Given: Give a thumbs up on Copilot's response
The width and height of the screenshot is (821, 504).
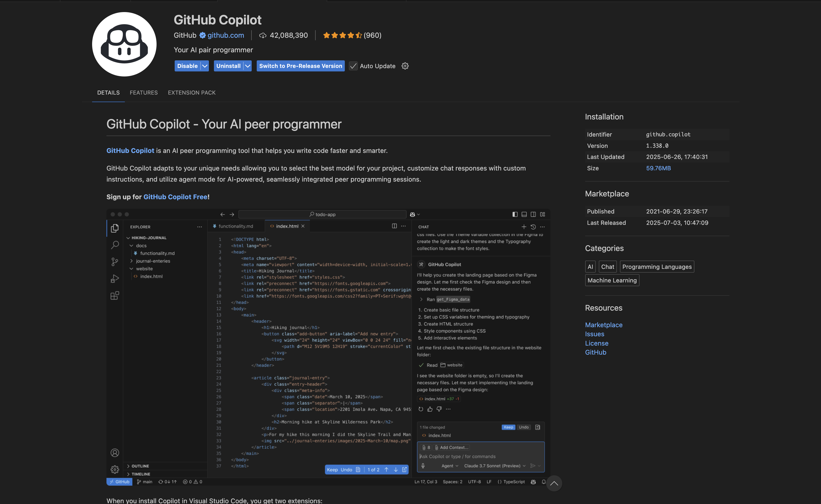Looking at the screenshot, I should tap(430, 409).
